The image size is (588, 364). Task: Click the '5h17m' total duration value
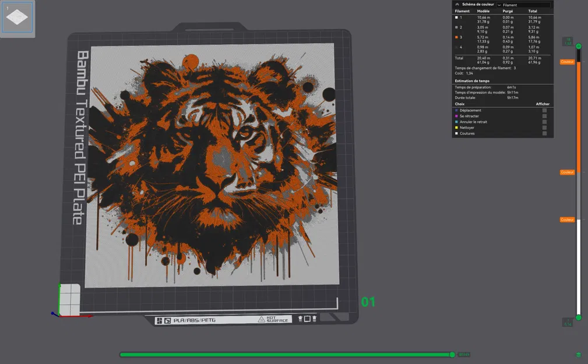tap(513, 98)
